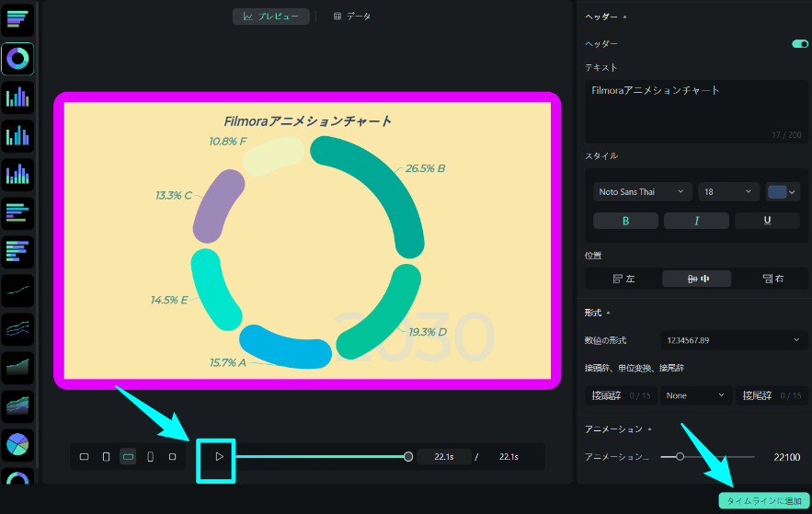Choose the square aspect ratio icon
The image size is (812, 514).
172,457
